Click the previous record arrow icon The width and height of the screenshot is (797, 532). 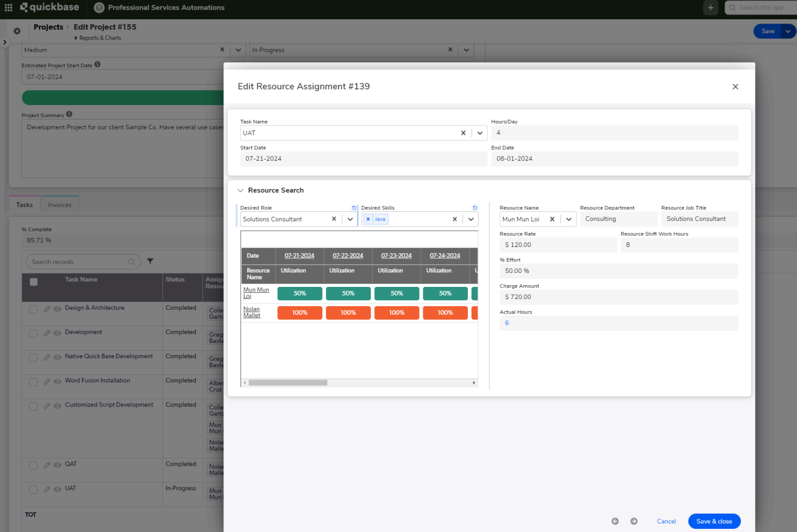[615, 521]
